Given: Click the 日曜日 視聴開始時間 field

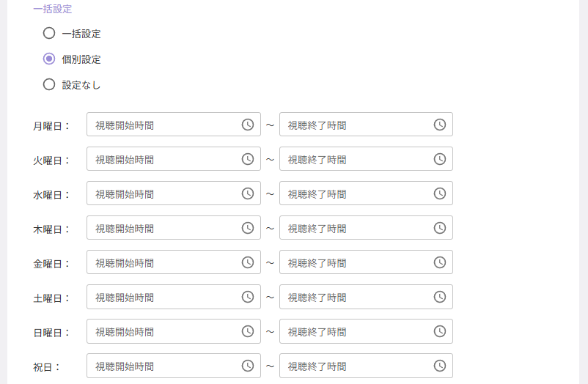Looking at the screenshot, I should 174,331.
